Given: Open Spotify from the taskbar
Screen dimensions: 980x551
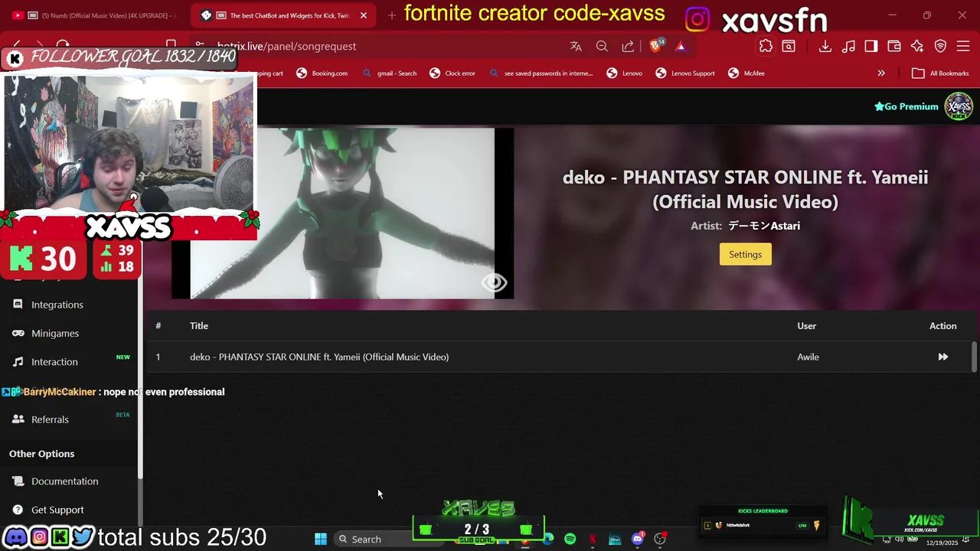Looking at the screenshot, I should 570,539.
